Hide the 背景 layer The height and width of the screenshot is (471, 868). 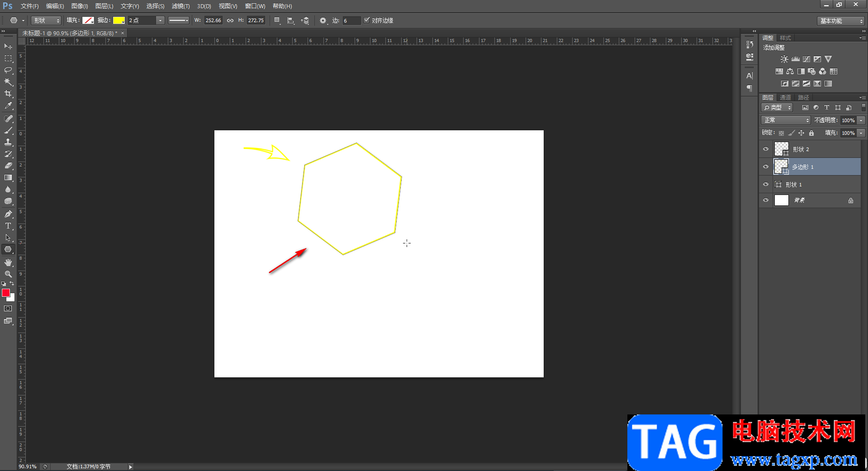click(766, 200)
